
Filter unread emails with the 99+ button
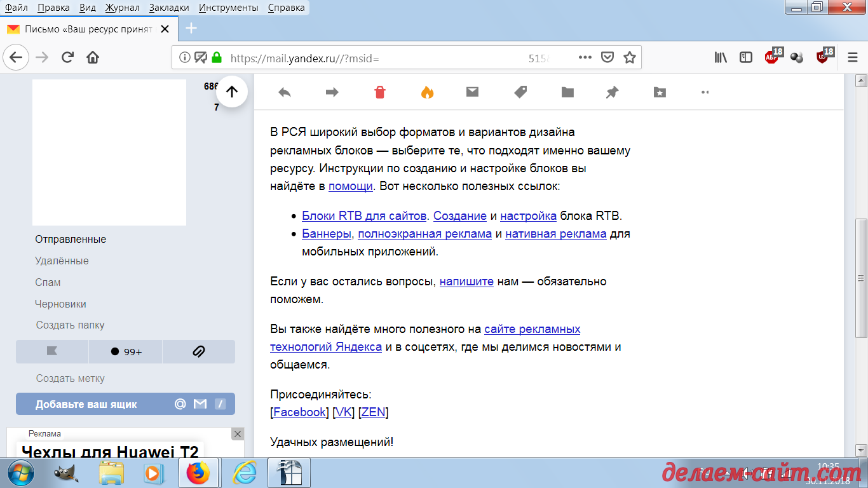125,351
